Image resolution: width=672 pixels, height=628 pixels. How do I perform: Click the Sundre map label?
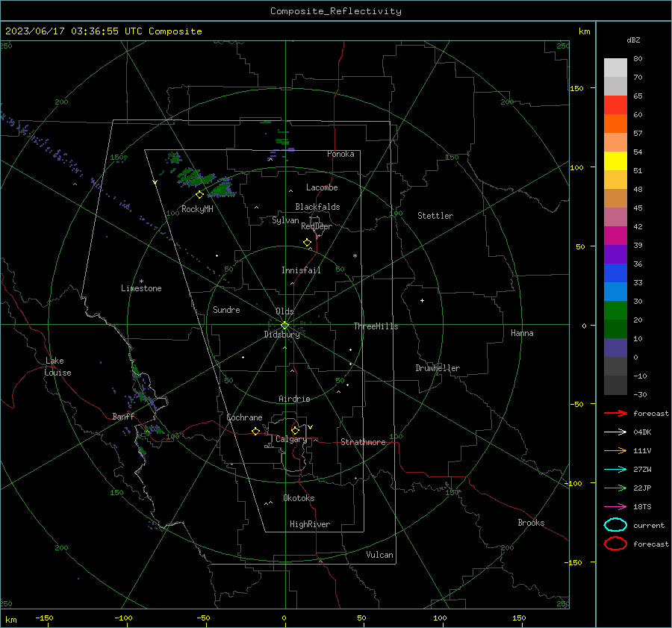point(226,309)
